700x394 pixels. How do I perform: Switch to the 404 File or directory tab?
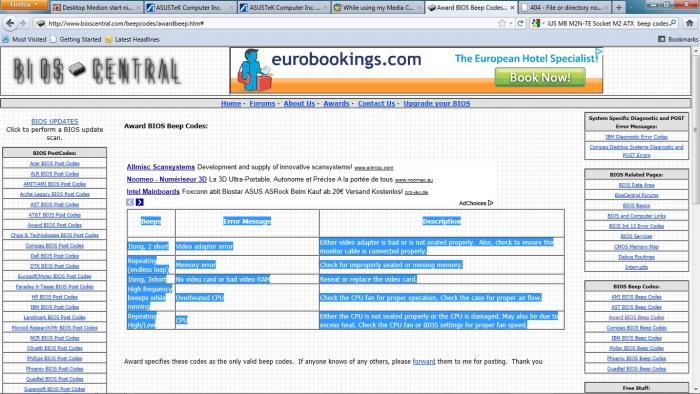pyautogui.click(x=565, y=8)
